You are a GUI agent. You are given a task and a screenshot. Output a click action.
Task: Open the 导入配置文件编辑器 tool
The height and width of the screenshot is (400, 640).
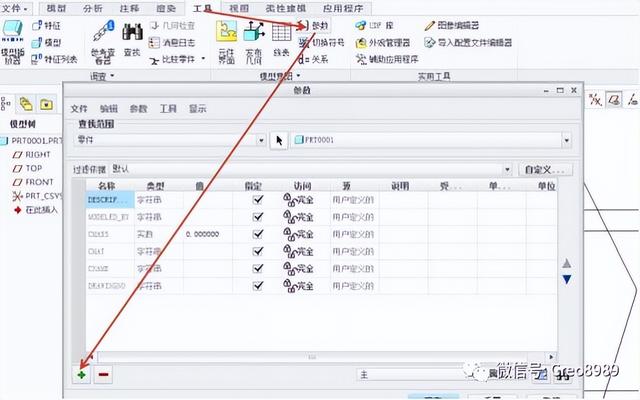tap(468, 42)
